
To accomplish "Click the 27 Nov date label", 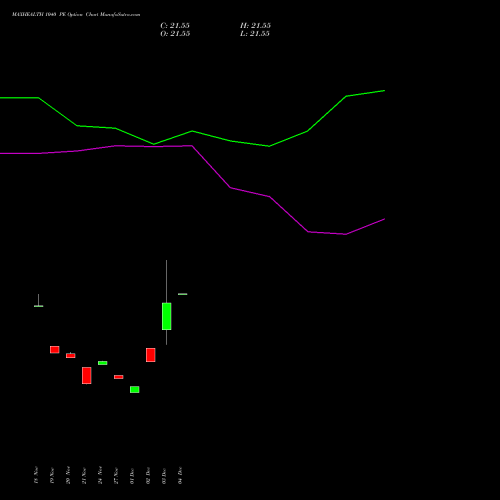I will click(x=116, y=475).
